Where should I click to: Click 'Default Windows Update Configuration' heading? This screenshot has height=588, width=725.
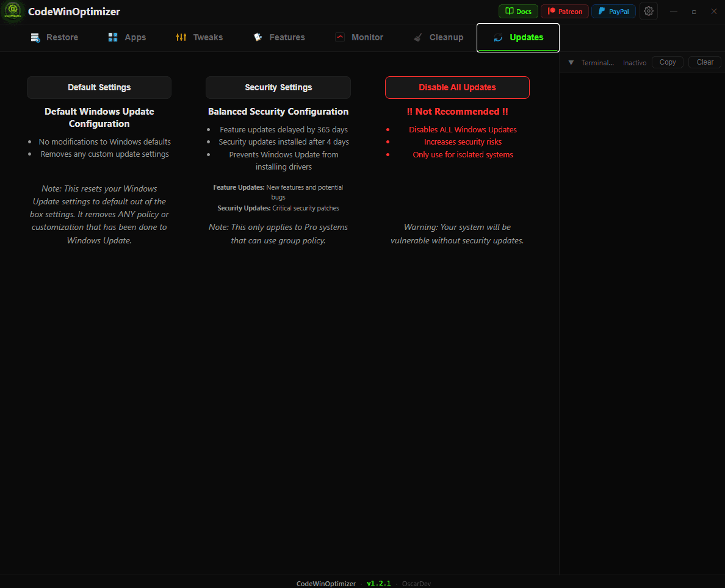[x=99, y=117]
